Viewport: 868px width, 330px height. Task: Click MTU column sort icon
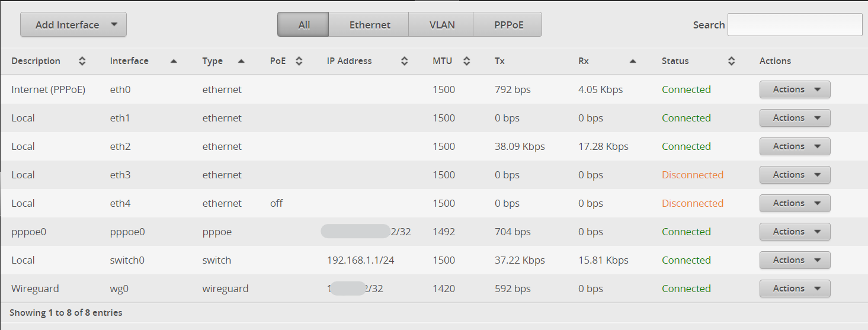[x=467, y=61]
